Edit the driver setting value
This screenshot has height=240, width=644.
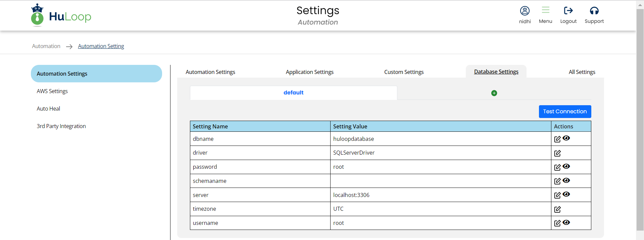557,153
